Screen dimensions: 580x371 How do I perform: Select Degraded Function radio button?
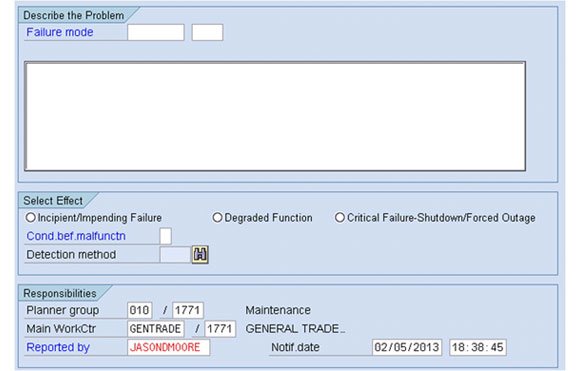(x=217, y=217)
